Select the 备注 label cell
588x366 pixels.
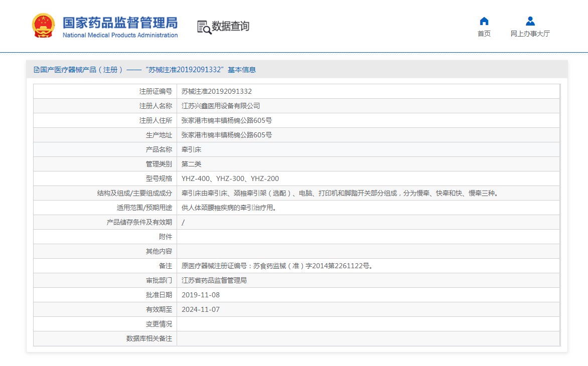(x=105, y=266)
